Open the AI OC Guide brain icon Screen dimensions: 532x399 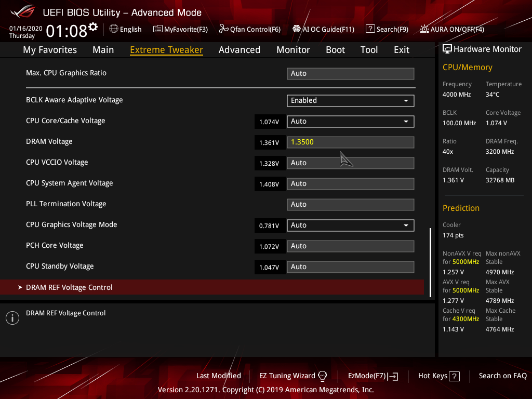coord(297,29)
